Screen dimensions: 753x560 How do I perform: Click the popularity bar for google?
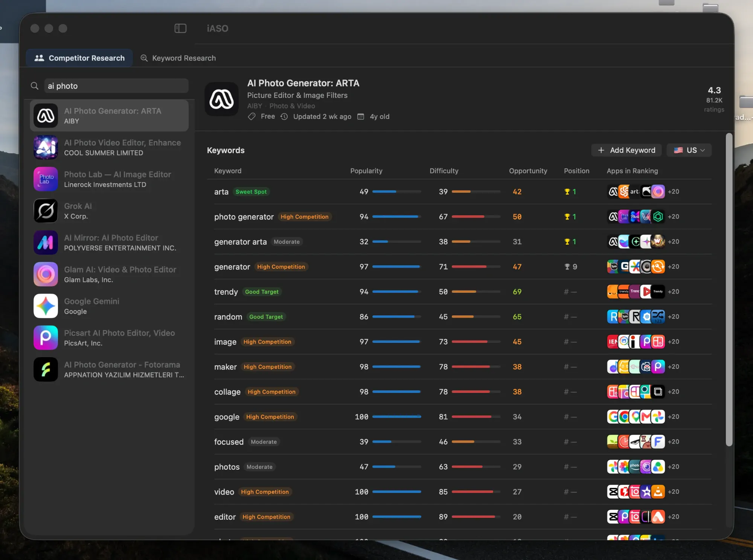(396, 417)
